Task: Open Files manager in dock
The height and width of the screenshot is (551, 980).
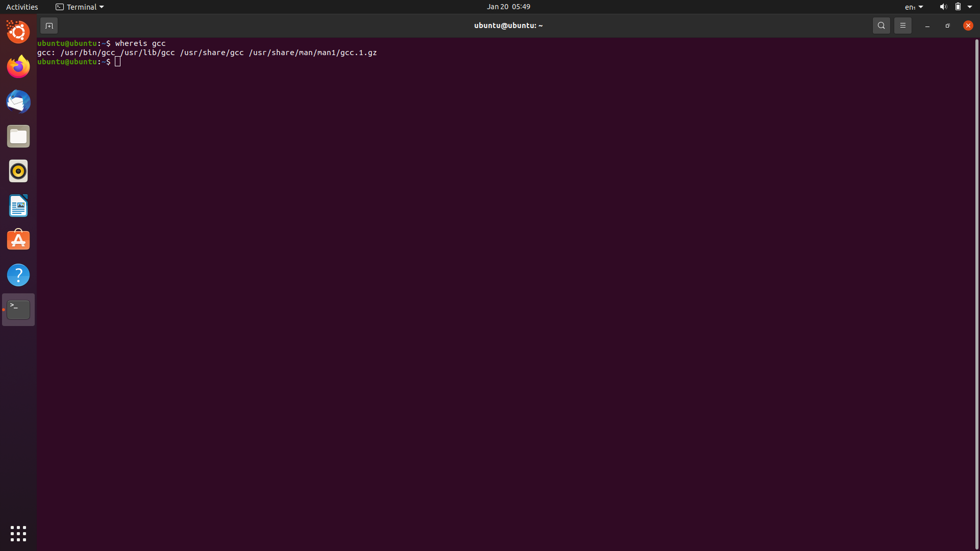Action: tap(18, 136)
